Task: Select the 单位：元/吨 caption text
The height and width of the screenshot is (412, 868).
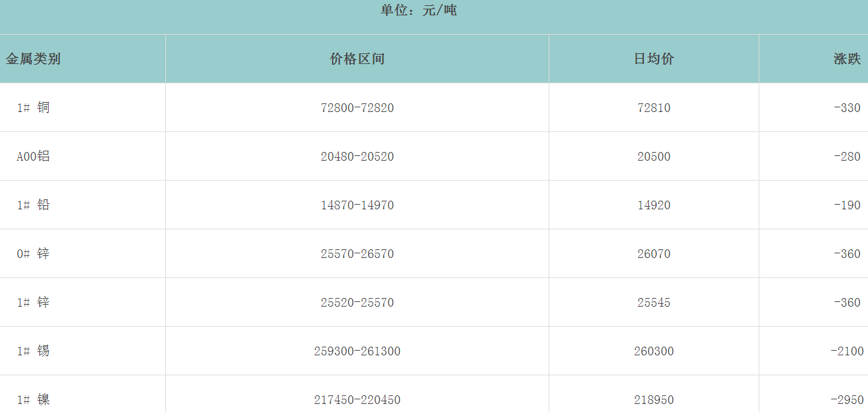Action: click(x=419, y=11)
